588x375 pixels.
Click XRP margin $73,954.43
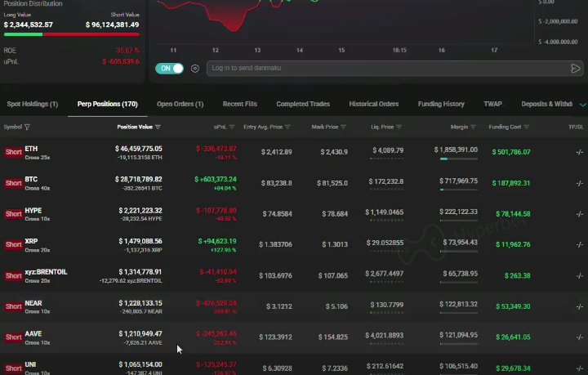point(461,243)
